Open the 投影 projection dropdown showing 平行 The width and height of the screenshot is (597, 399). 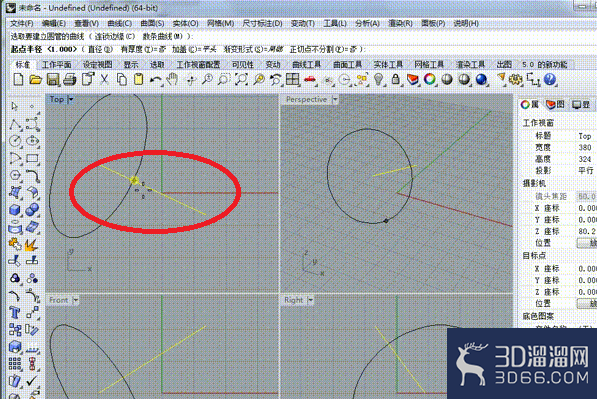coord(586,171)
